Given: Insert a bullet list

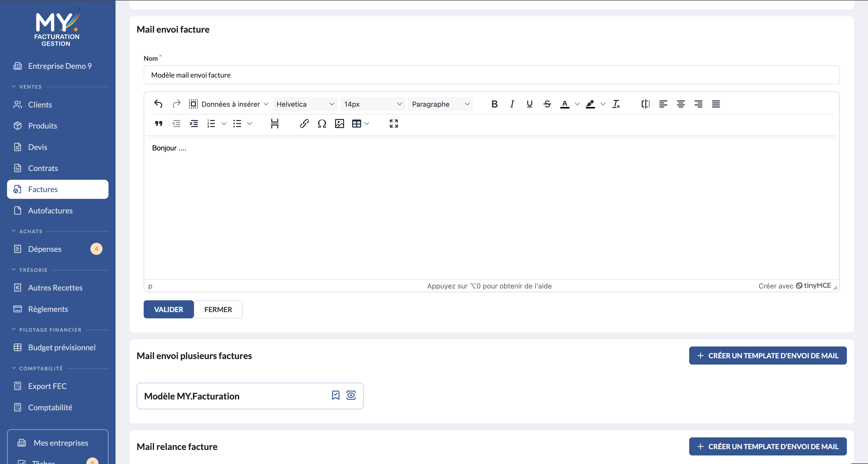Looking at the screenshot, I should coord(237,124).
